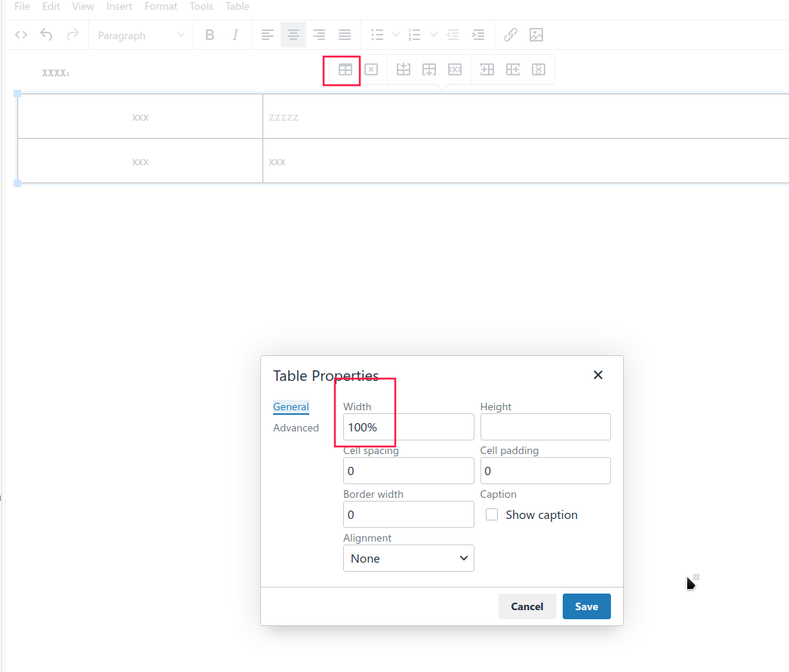Screen dimensions: 789x672
Task: Insert a column before via table toolbar
Action: pos(487,69)
